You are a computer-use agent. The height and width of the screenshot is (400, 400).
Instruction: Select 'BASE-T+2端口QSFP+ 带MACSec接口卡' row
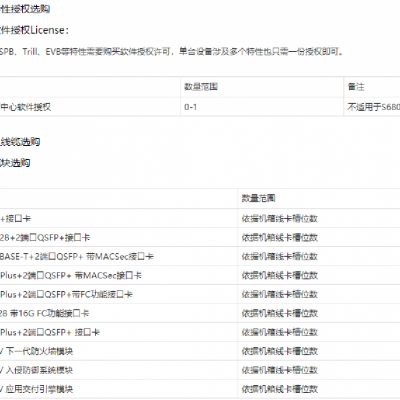77,257
